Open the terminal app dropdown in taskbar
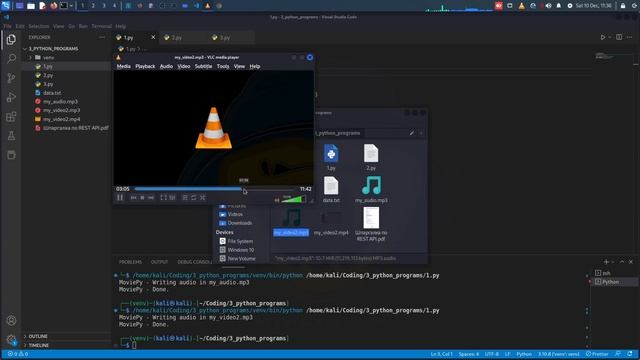This screenshot has width=640, height=360. [71, 6]
